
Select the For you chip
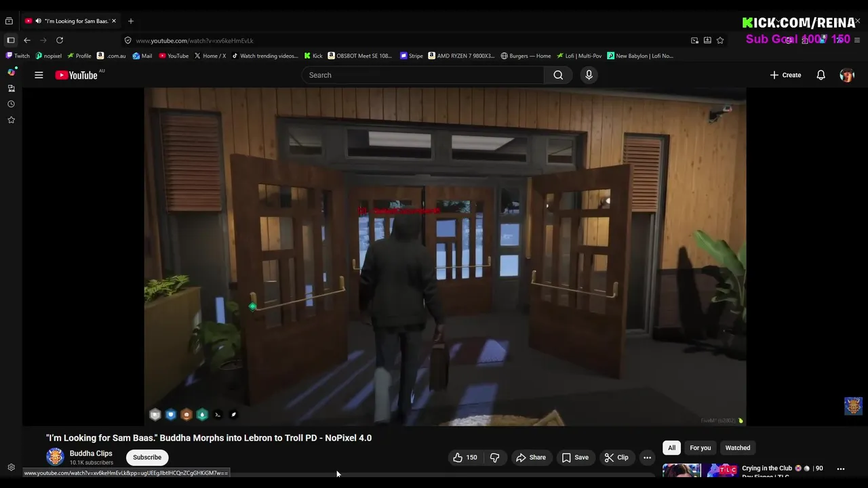pyautogui.click(x=701, y=448)
